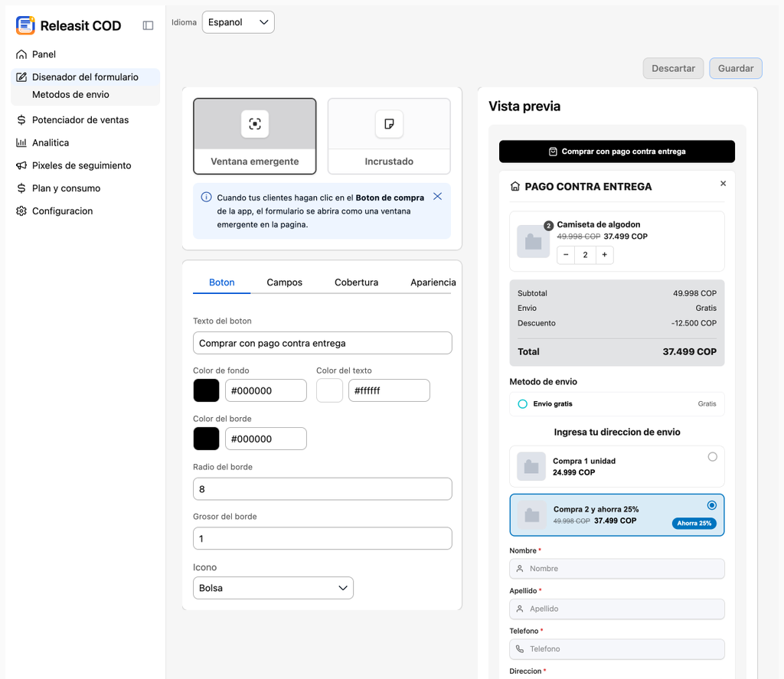The width and height of the screenshot is (784, 679).
Task: Open the Apariencia tab
Action: [x=433, y=282]
